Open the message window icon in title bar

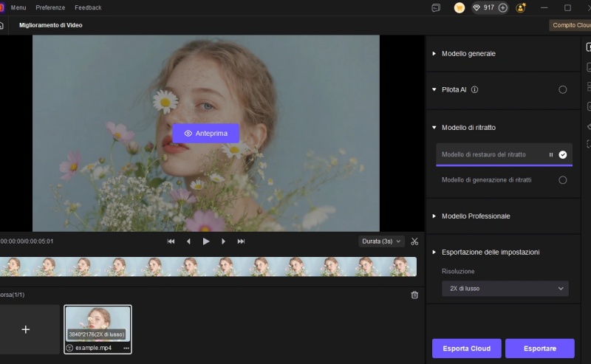tap(436, 7)
